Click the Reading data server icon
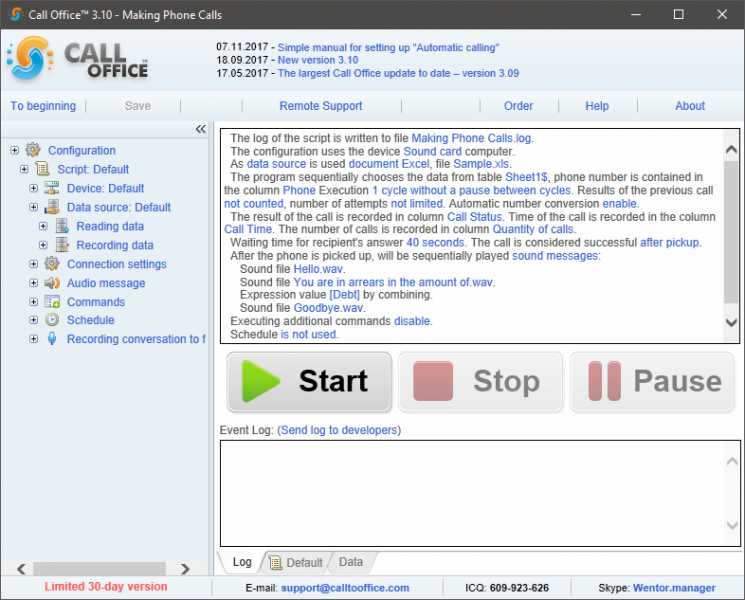Screen dimensions: 745x600 click(62, 226)
